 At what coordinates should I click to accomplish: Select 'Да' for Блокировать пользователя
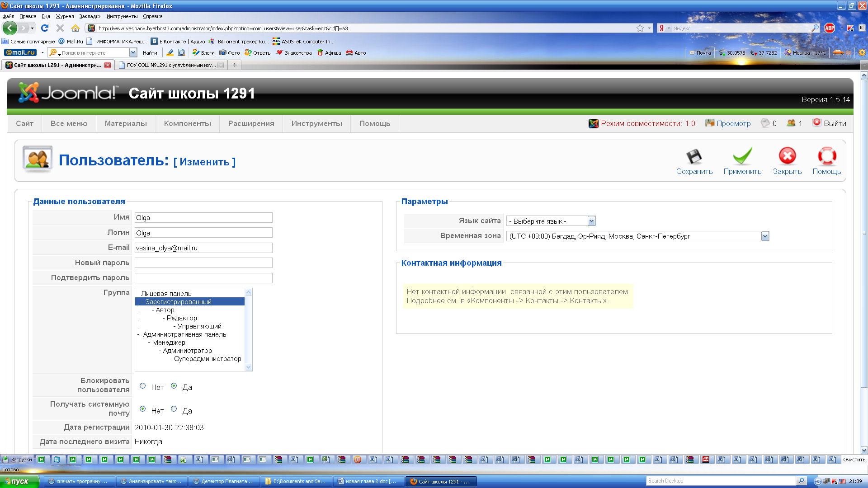[174, 386]
